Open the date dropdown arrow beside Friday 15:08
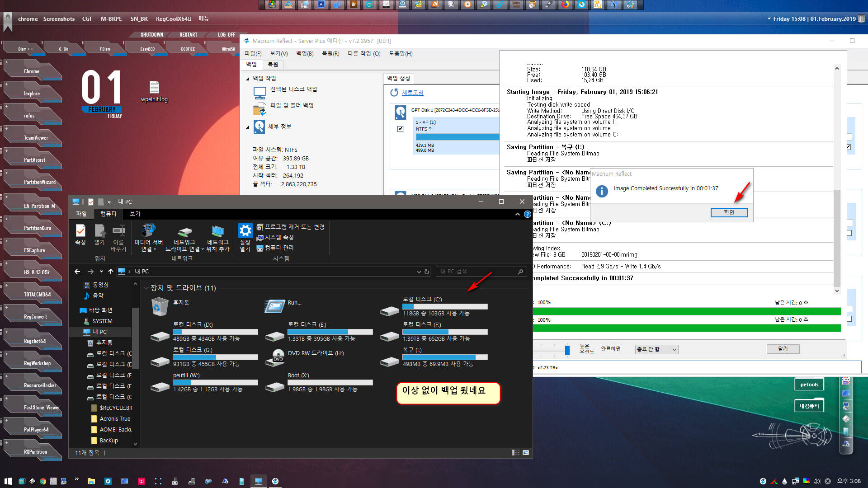This screenshot has width=868, height=488. [x=769, y=19]
